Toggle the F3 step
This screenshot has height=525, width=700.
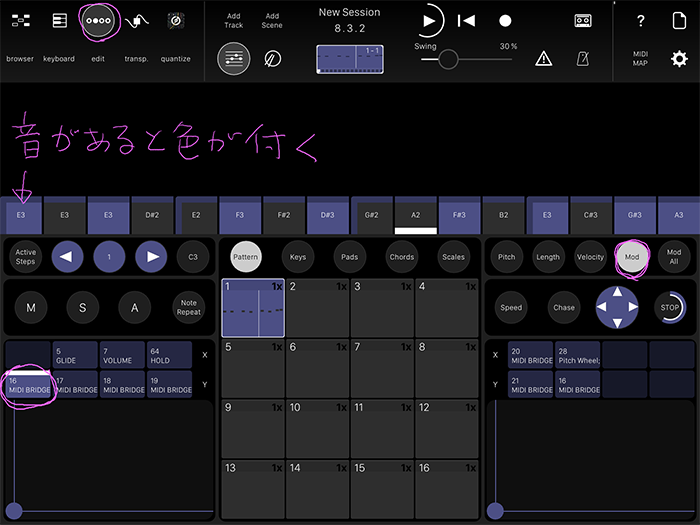click(240, 215)
